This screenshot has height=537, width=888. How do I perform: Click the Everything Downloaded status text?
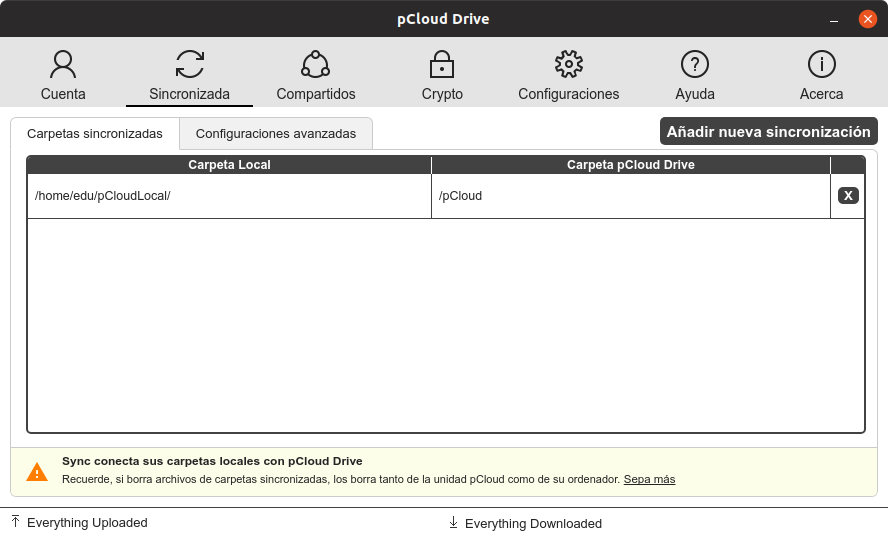(x=533, y=524)
